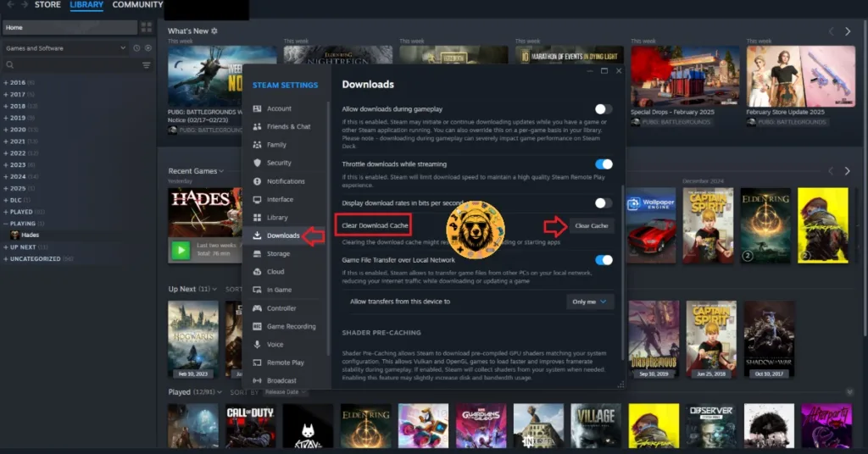Open COMMUNITY tab

point(137,4)
